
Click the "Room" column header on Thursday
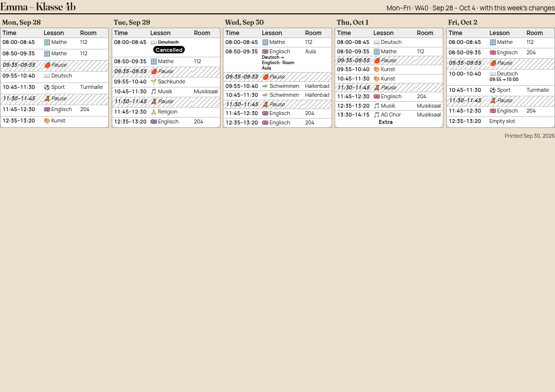point(425,33)
